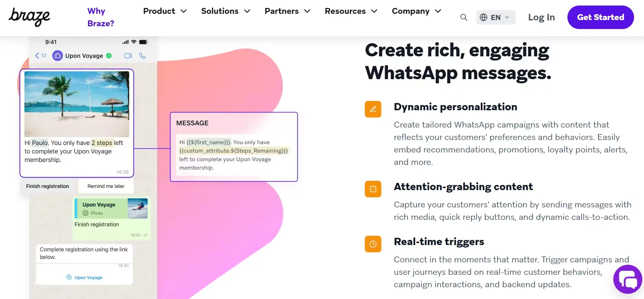Click the Get Started button

[x=600, y=17]
